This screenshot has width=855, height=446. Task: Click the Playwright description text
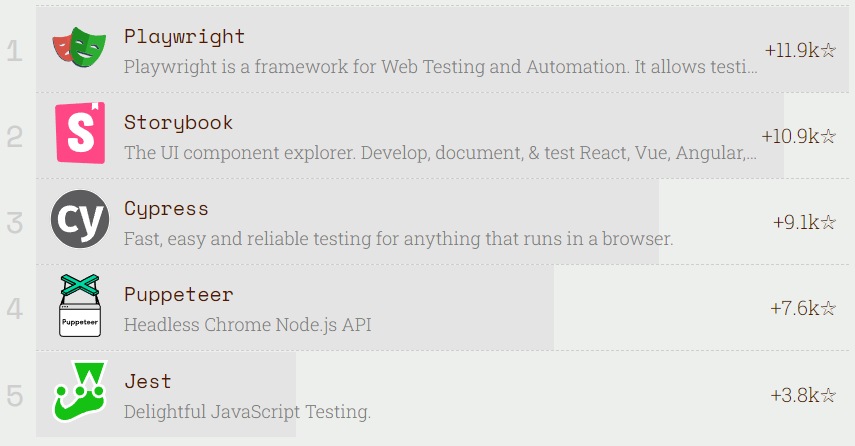click(440, 68)
